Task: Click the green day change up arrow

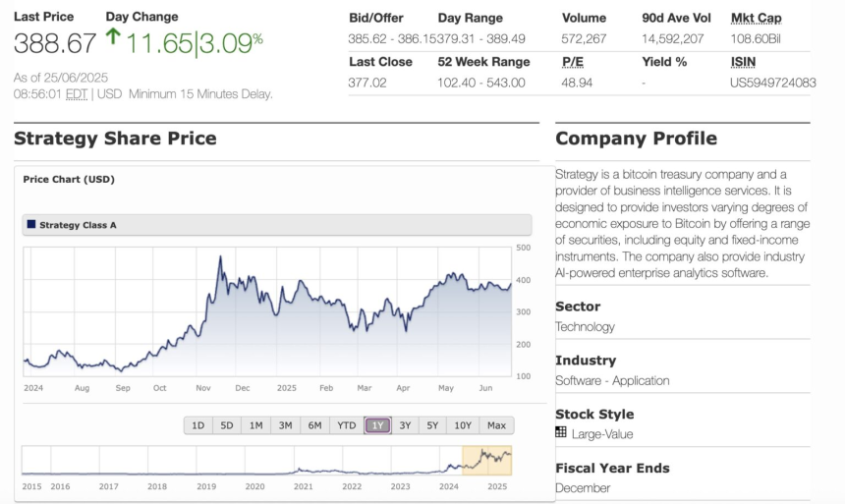Action: click(x=112, y=39)
